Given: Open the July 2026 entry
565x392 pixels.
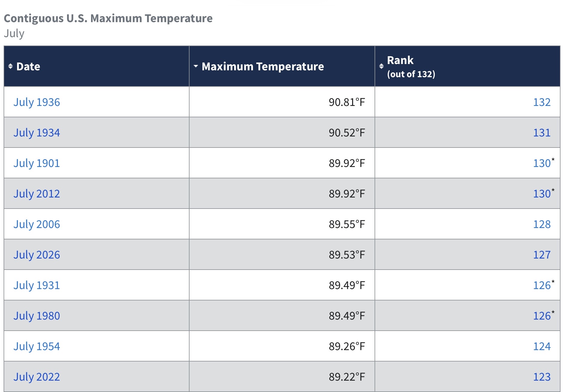Looking at the screenshot, I should (37, 255).
